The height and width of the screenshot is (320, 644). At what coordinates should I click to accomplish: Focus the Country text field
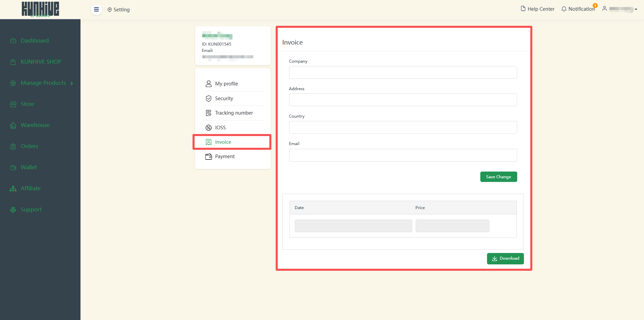pyautogui.click(x=403, y=127)
